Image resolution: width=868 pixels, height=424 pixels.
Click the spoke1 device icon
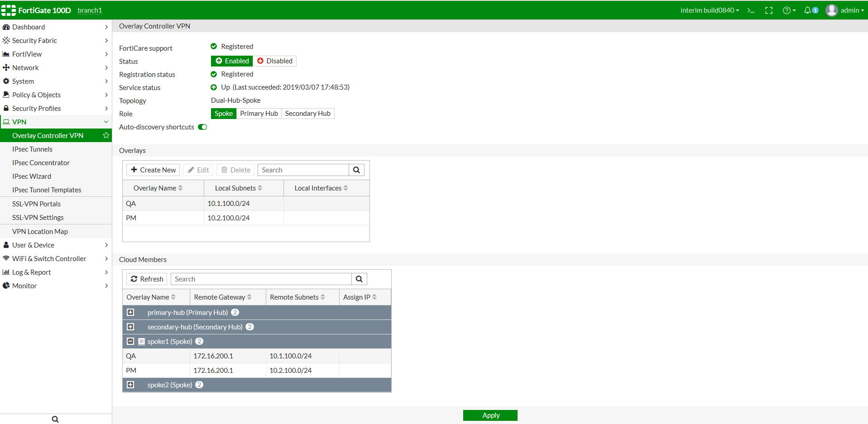[141, 342]
